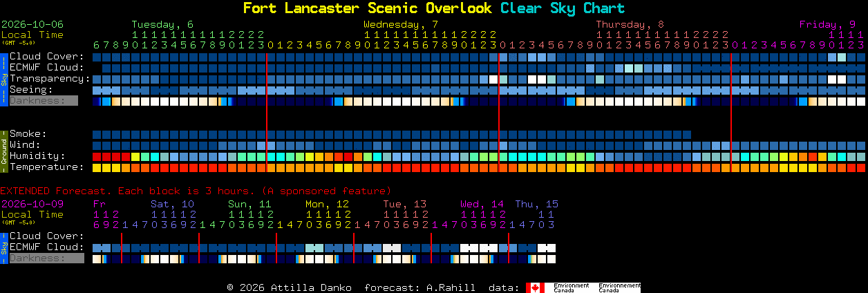The height and width of the screenshot is (293, 868).
Task: Open the Transparency row label
Action: pos(50,79)
